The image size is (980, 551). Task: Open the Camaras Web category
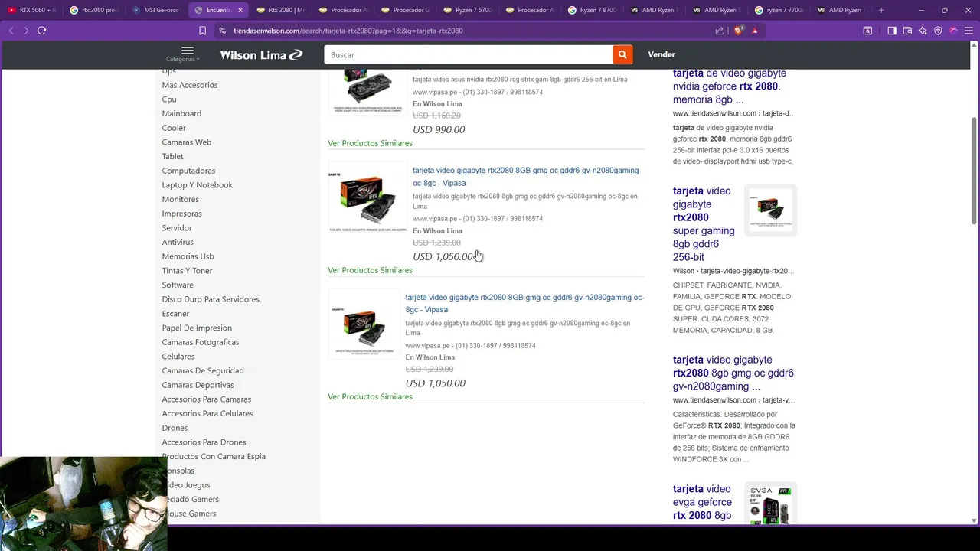click(187, 142)
